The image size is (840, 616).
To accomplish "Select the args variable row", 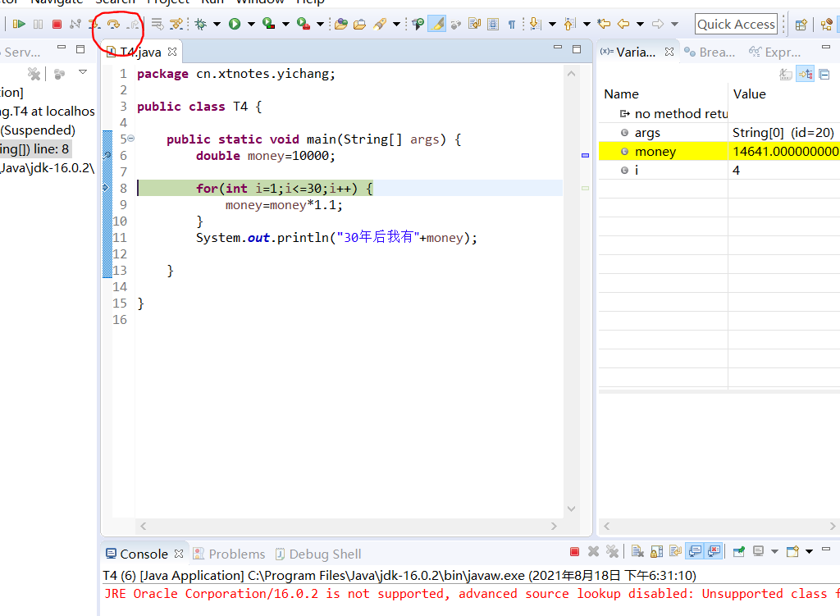I will [719, 133].
